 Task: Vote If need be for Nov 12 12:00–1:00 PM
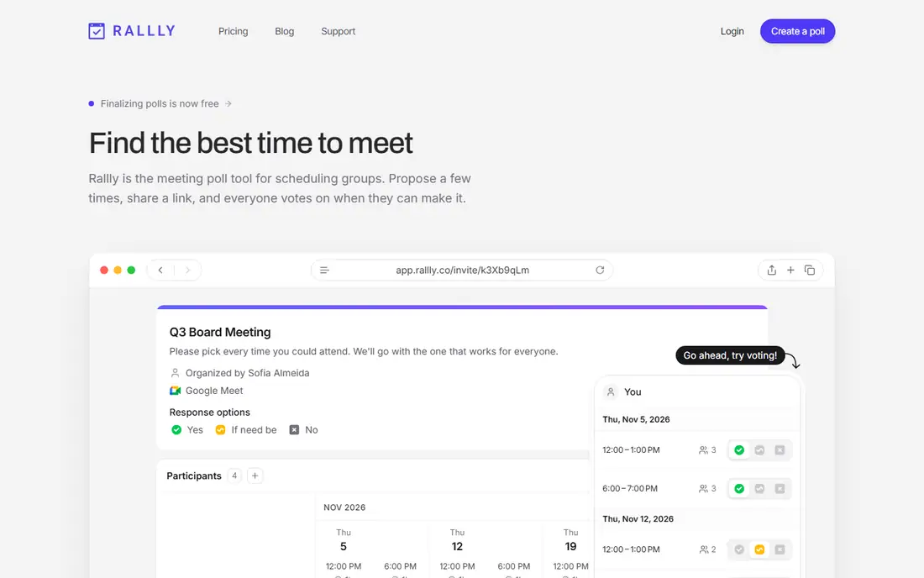coord(759,549)
